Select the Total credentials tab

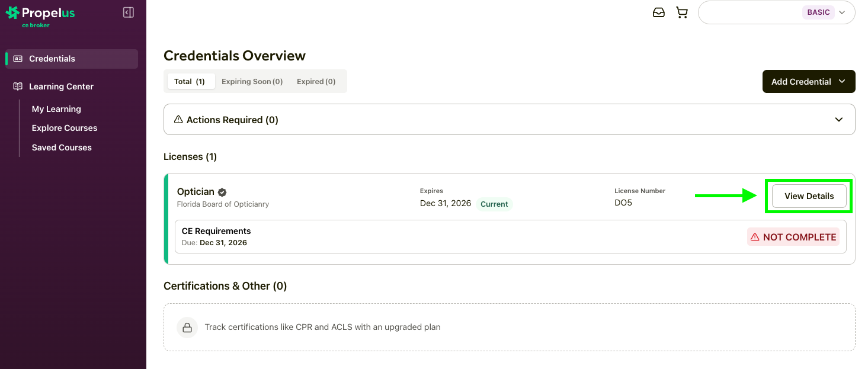tap(190, 82)
